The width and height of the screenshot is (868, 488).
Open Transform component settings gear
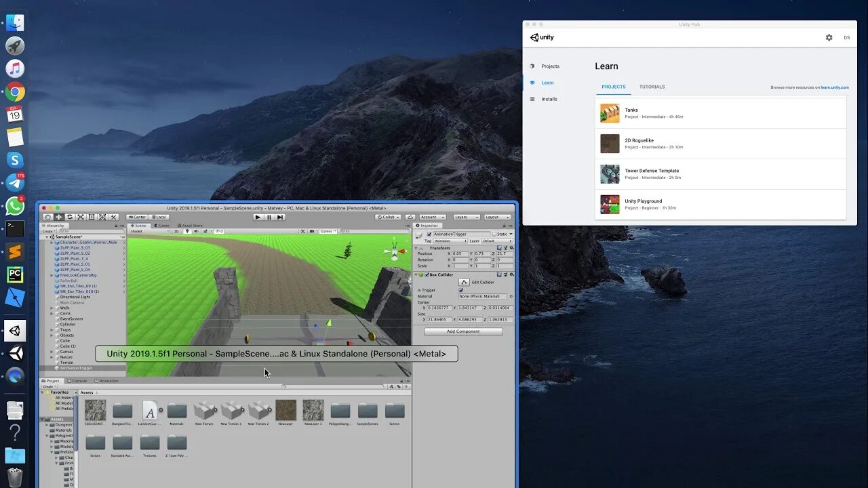511,248
